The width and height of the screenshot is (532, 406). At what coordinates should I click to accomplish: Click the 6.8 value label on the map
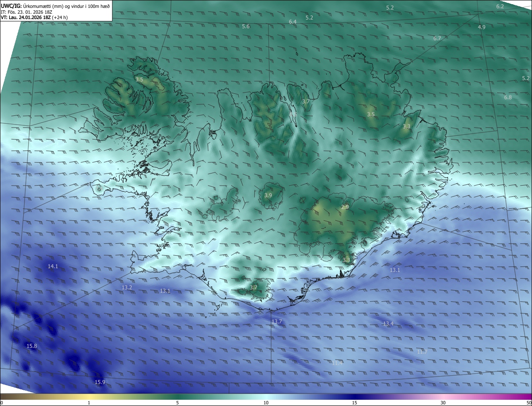508,97
